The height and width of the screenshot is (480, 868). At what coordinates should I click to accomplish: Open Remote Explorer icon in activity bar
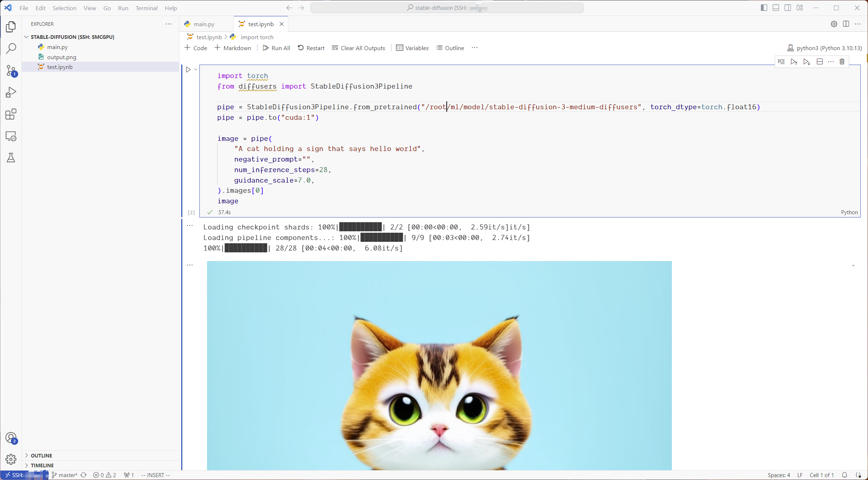(11, 136)
